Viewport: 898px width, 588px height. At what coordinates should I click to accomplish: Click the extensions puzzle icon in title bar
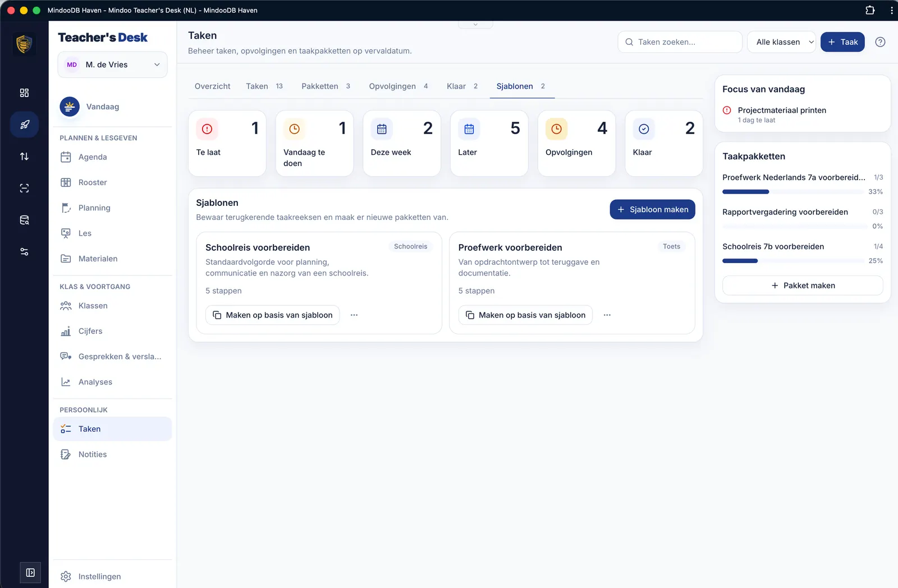pos(870,10)
